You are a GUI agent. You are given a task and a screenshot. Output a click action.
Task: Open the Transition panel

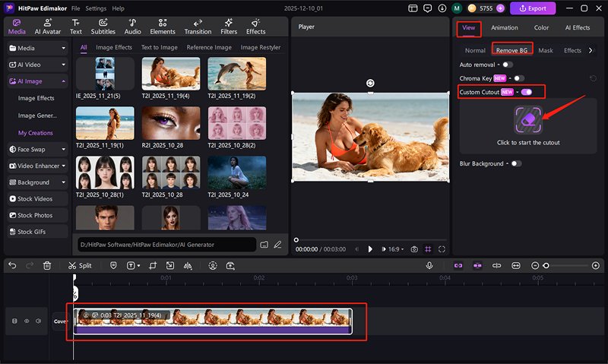coord(198,27)
